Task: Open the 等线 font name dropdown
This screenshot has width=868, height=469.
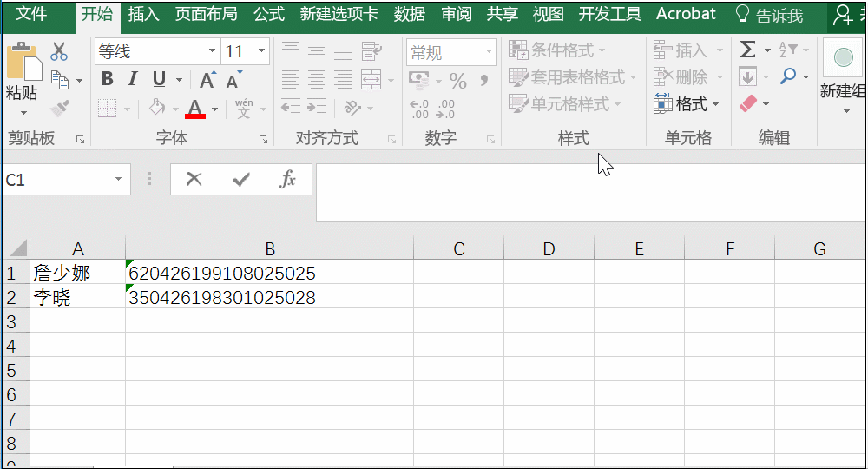Action: 212,51
